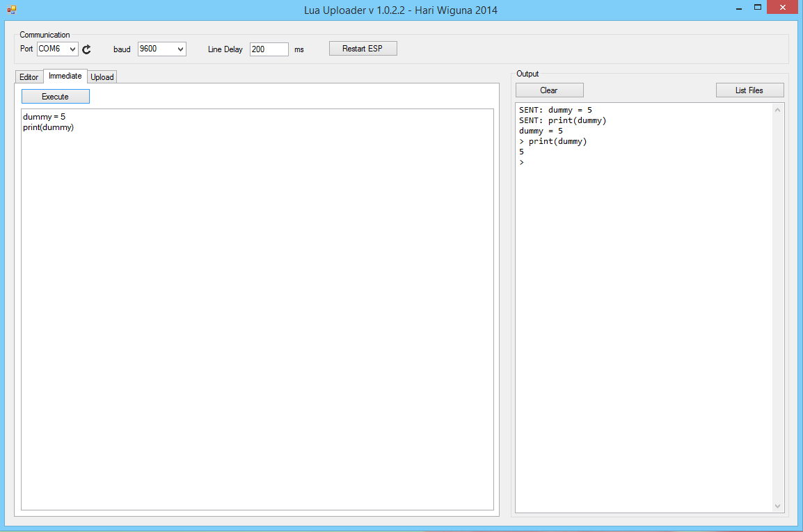Clear the output panel with Clear

549,90
